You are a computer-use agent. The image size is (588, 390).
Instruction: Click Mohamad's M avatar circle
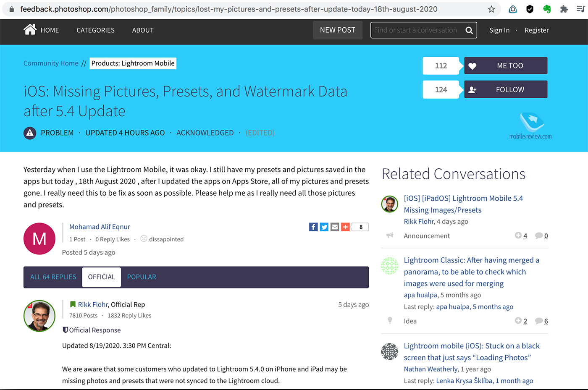coord(39,239)
